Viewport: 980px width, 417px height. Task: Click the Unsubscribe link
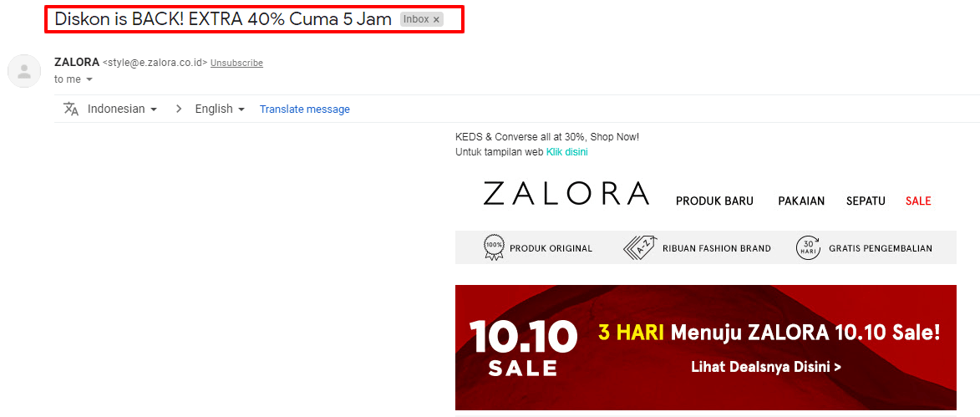pos(236,64)
